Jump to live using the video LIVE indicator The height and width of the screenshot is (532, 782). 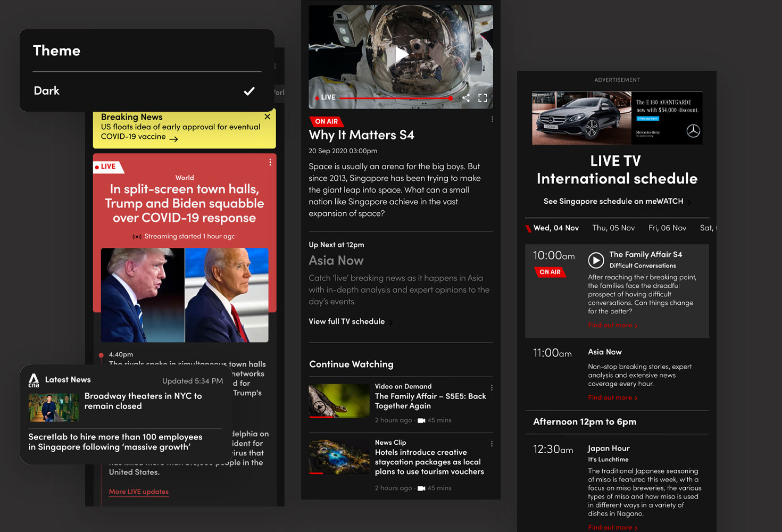point(326,97)
